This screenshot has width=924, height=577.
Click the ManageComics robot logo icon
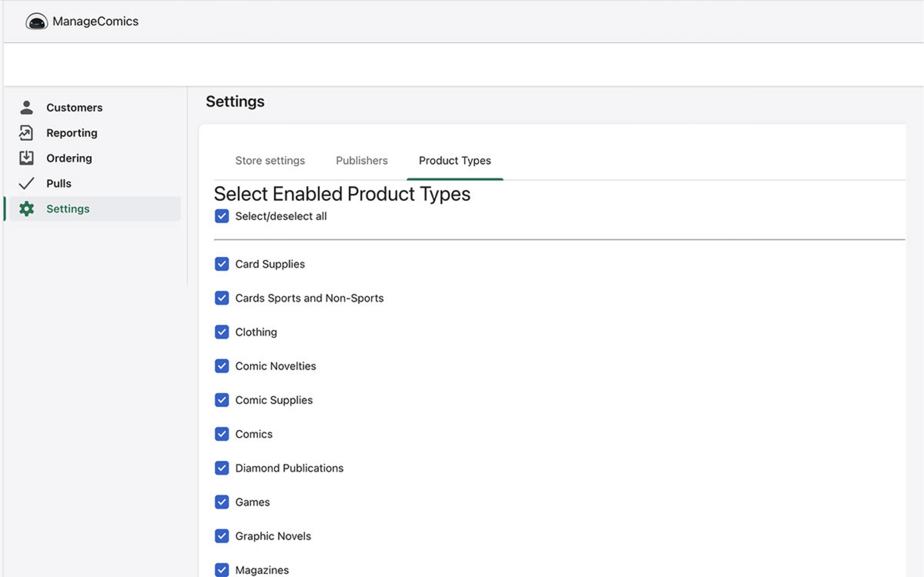click(x=37, y=22)
